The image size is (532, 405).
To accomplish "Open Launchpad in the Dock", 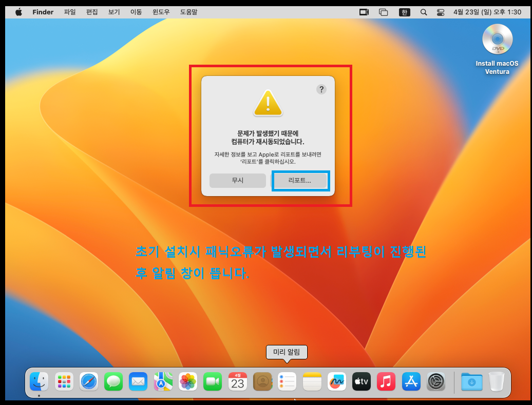I will (64, 381).
